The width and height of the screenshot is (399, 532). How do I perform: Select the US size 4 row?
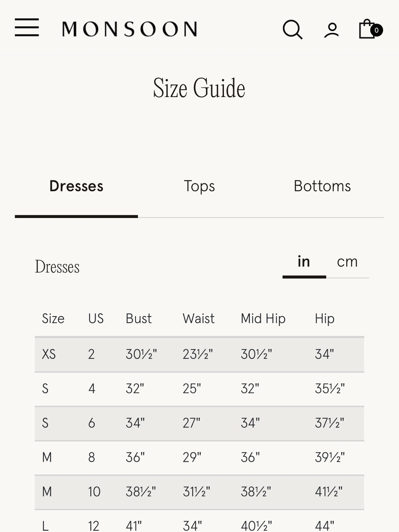pyautogui.click(x=199, y=389)
